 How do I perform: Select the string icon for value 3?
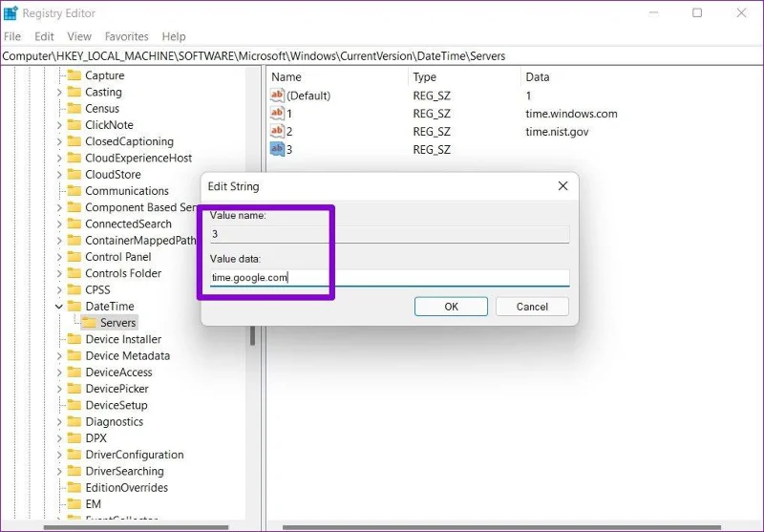point(277,149)
